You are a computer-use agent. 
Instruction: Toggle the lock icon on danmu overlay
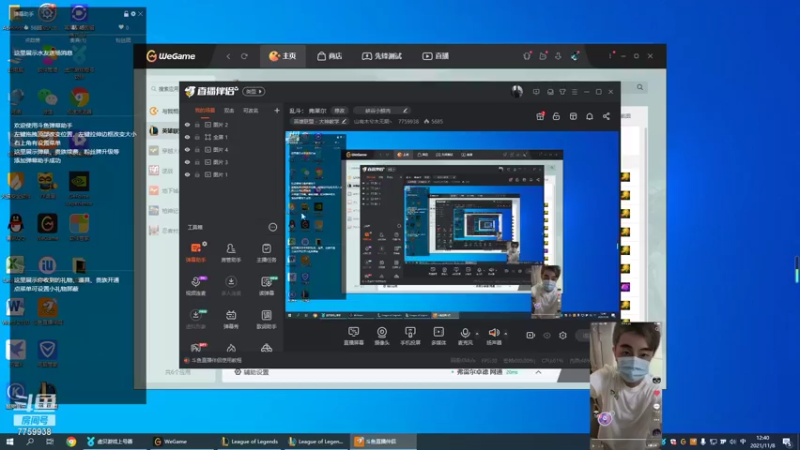126,14
